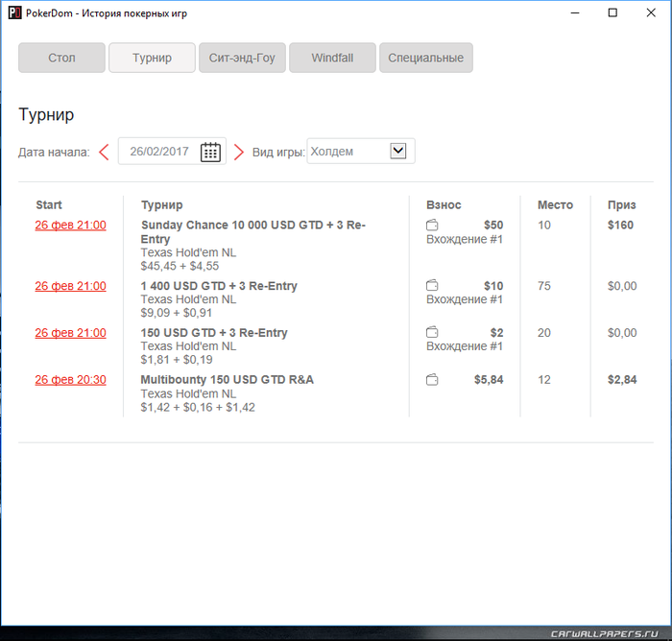The height and width of the screenshot is (641, 672).
Task: Go to next date with right arrow
Action: coord(239,152)
